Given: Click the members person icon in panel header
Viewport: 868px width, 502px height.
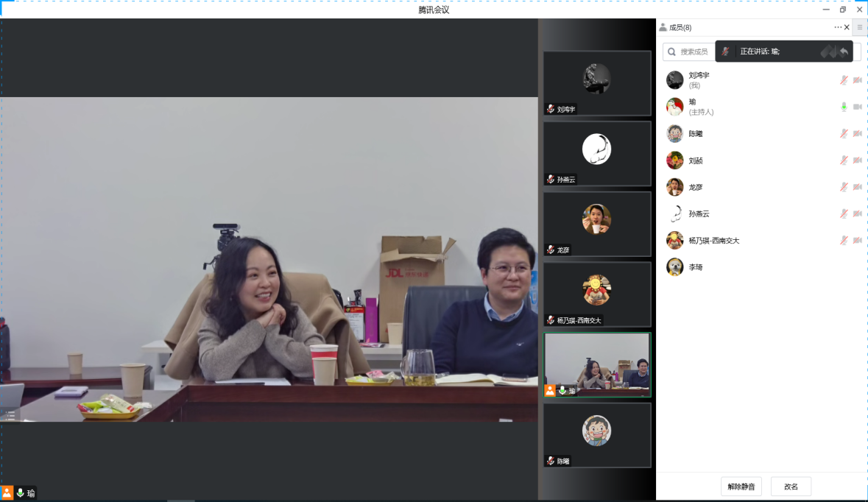Looking at the screenshot, I should [x=663, y=27].
